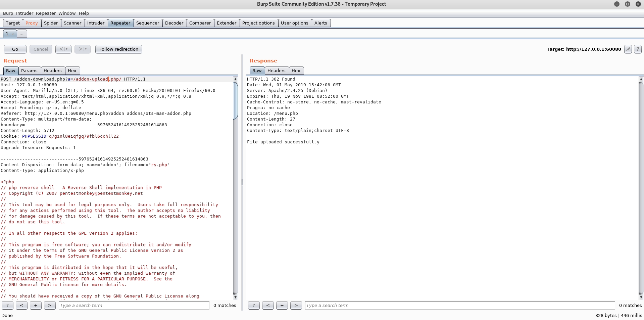Click the edit target pencil icon

click(628, 49)
